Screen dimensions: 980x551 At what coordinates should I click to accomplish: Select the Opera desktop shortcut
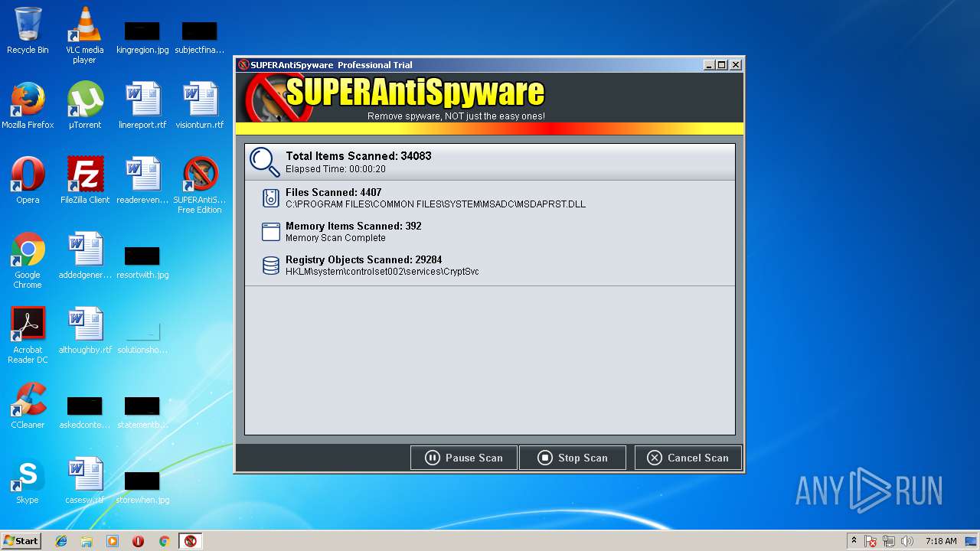pyautogui.click(x=28, y=181)
